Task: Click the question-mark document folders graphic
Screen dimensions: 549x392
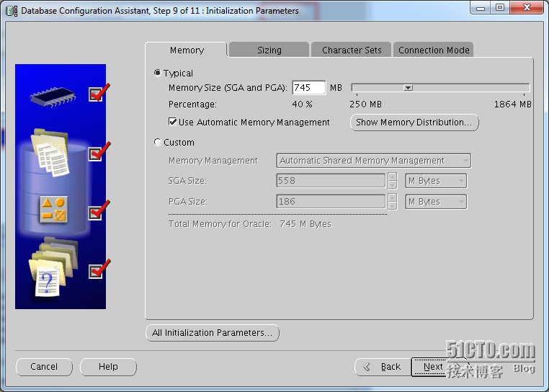Action: 53,267
